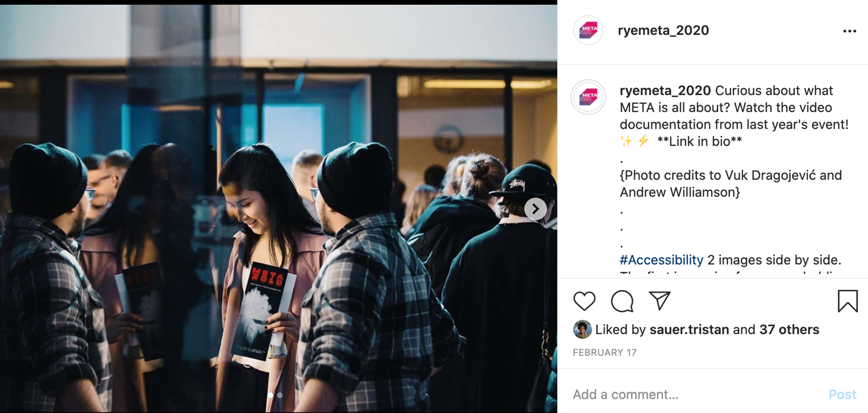The width and height of the screenshot is (868, 413).
Task: Open ryemeta_2020 username in caption
Action: coord(665,90)
